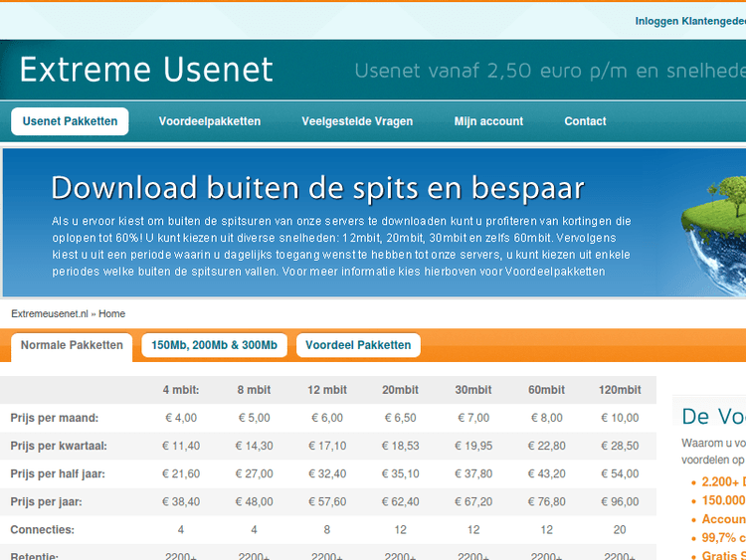Click the Prijs per kwartaal row label
The width and height of the screenshot is (746, 560).
59,447
